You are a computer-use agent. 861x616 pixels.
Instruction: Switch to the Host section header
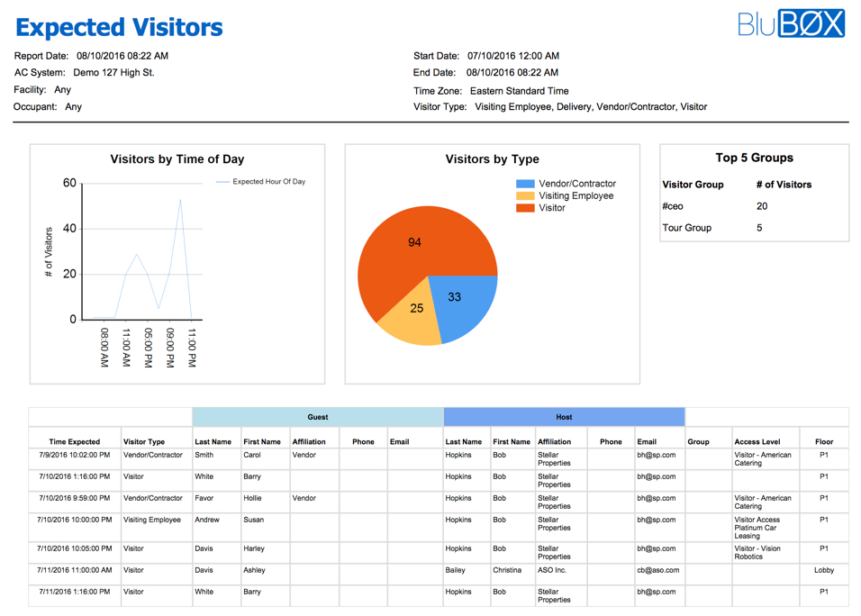[563, 417]
